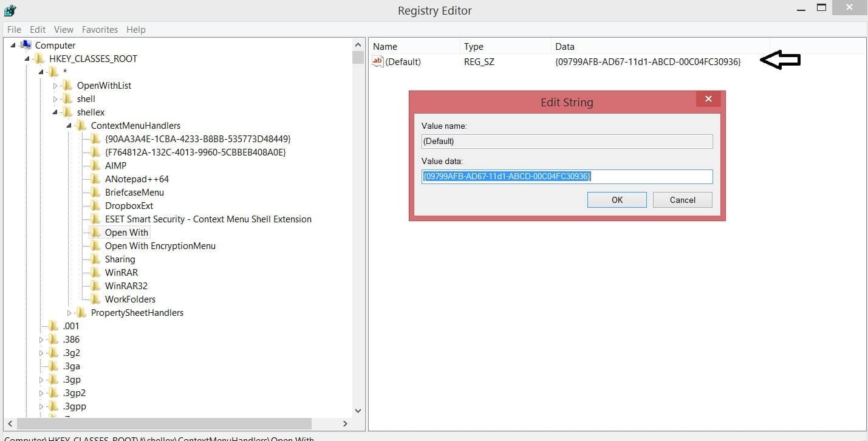Click folder icon beside BriefcaseMenu

pos(95,193)
